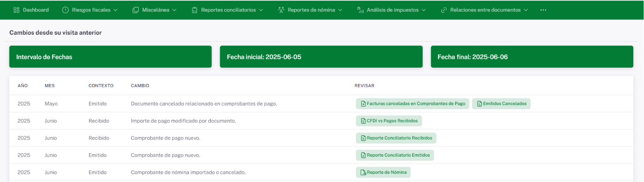644x182 pixels.
Task: Expand the Reportes conciliatorios dropdown chevron
Action: pyautogui.click(x=261, y=10)
